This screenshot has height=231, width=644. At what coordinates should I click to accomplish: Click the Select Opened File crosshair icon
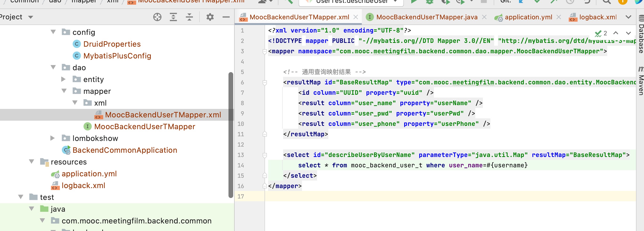coord(157,17)
